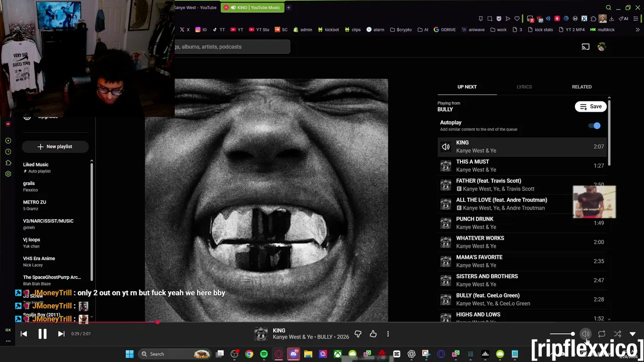Play SISTERS AND BROTHERS from queue
Viewport: 644px width, 362px height.
pyautogui.click(x=522, y=280)
